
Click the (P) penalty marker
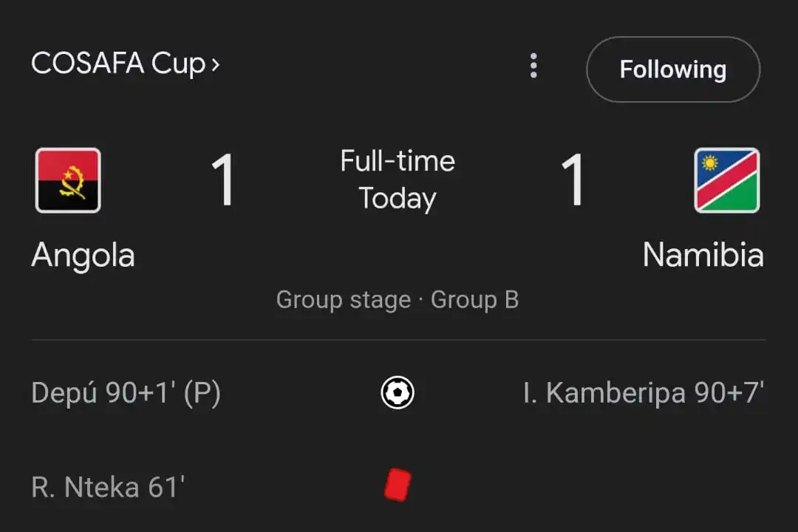pyautogui.click(x=202, y=394)
